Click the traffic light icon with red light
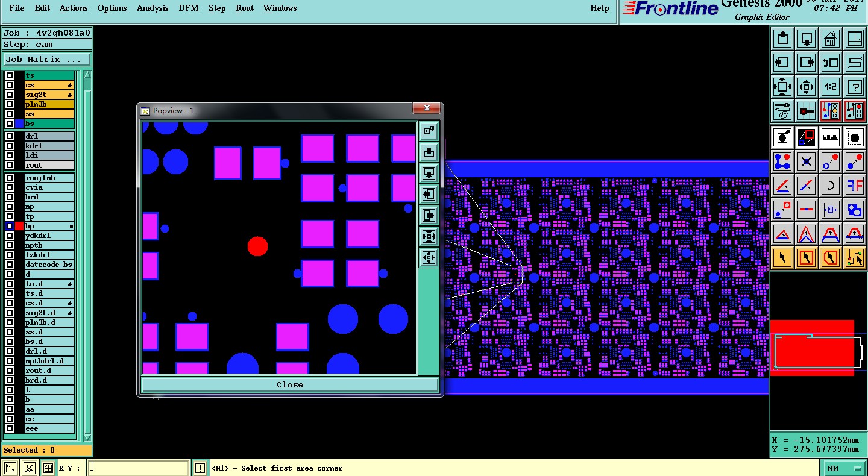Image resolution: width=868 pixels, height=476 pixels. [x=855, y=111]
